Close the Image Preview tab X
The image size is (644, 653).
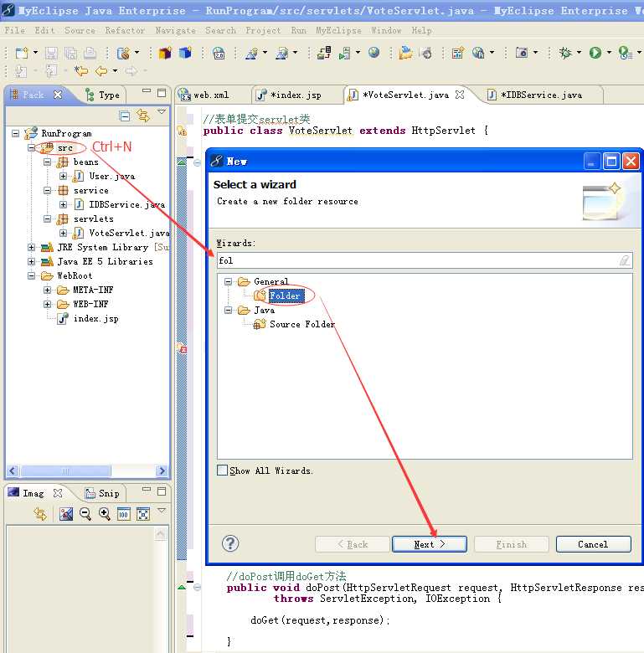click(x=58, y=493)
